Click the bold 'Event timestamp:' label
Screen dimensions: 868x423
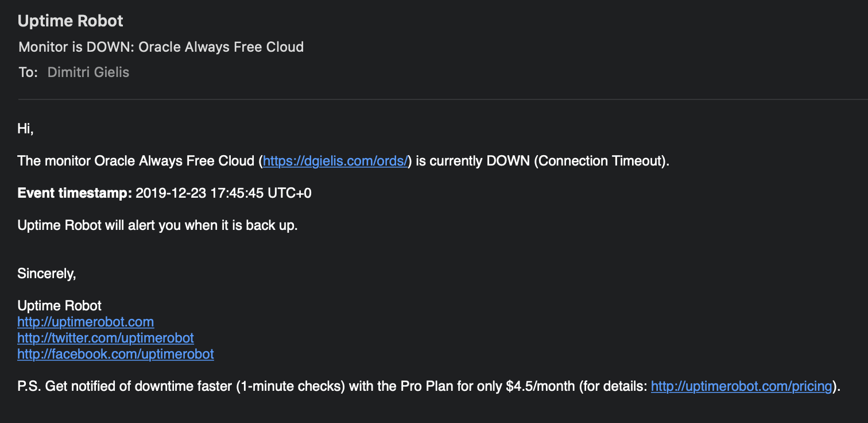[x=75, y=193]
